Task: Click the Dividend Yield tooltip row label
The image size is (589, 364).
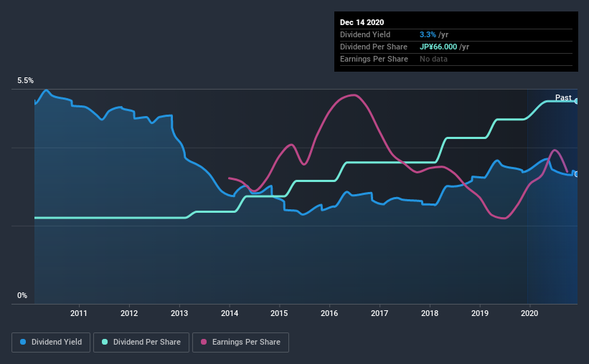Action: tap(365, 34)
